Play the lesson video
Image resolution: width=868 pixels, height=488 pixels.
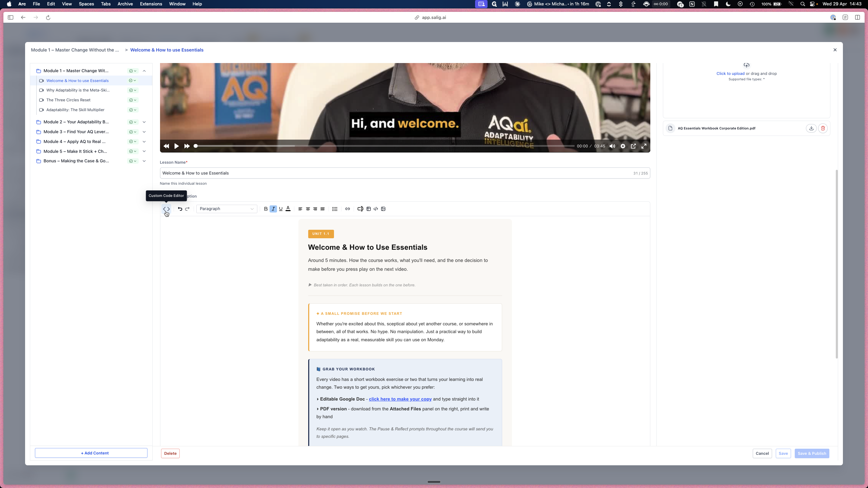click(x=177, y=146)
